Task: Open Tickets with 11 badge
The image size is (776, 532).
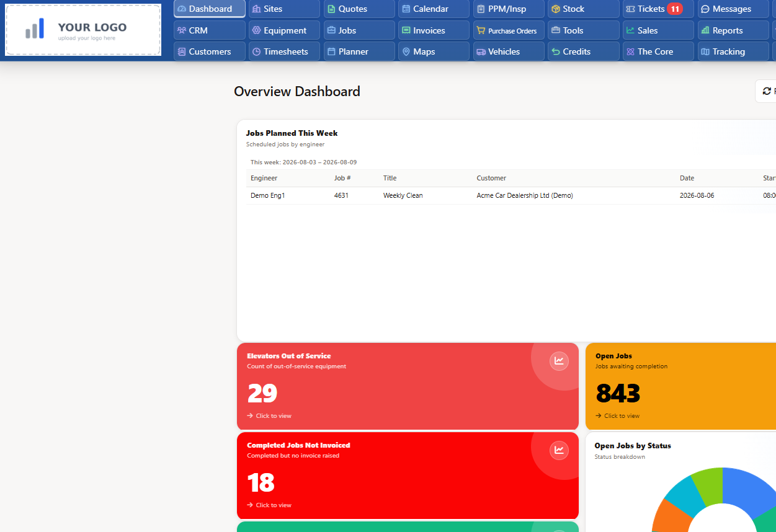Action: [x=658, y=9]
